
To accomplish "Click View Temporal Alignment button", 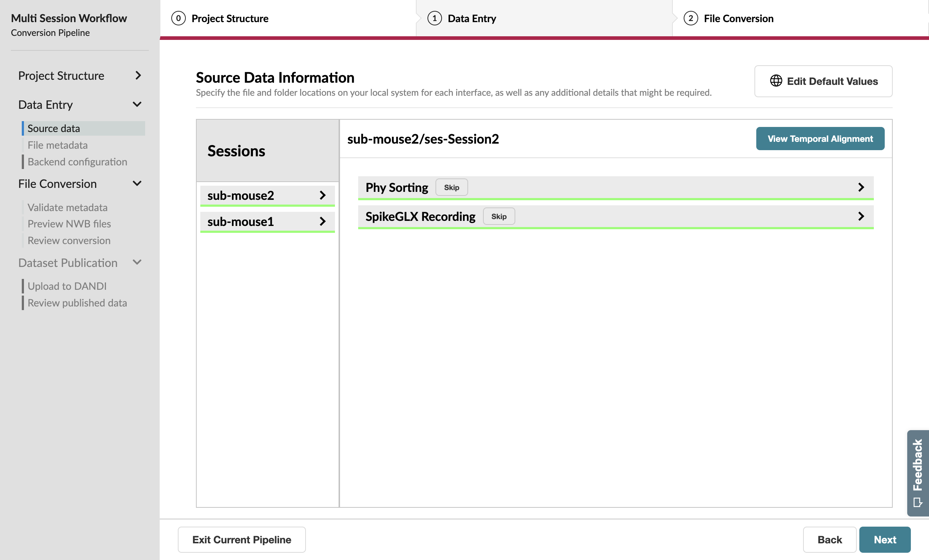I will pos(820,139).
